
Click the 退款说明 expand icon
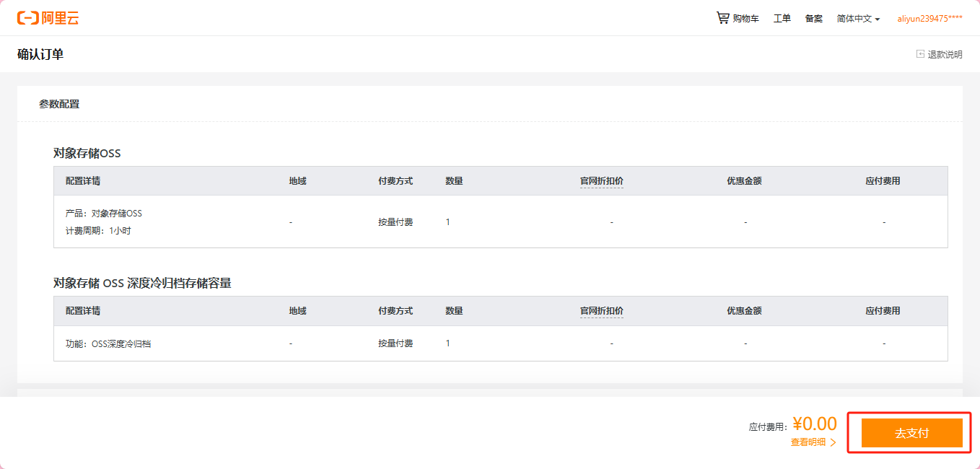coord(920,54)
